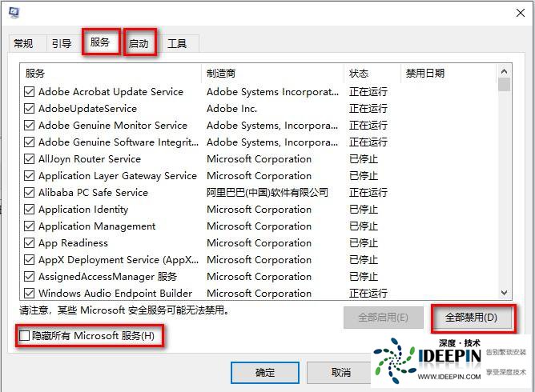Disable AllJoyn Router Service checkbox
This screenshot has height=392, width=535.
click(30, 159)
